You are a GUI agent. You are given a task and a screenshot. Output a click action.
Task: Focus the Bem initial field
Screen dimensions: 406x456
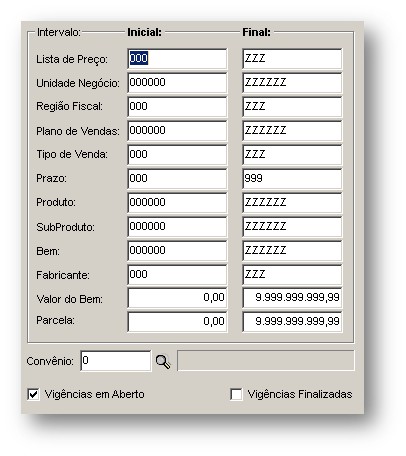pyautogui.click(x=177, y=251)
